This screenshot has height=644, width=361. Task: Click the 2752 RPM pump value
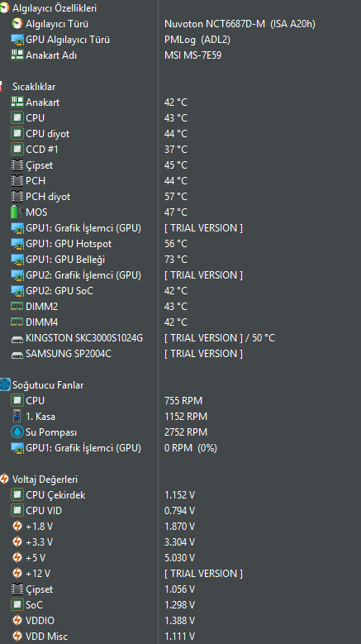[x=186, y=432]
